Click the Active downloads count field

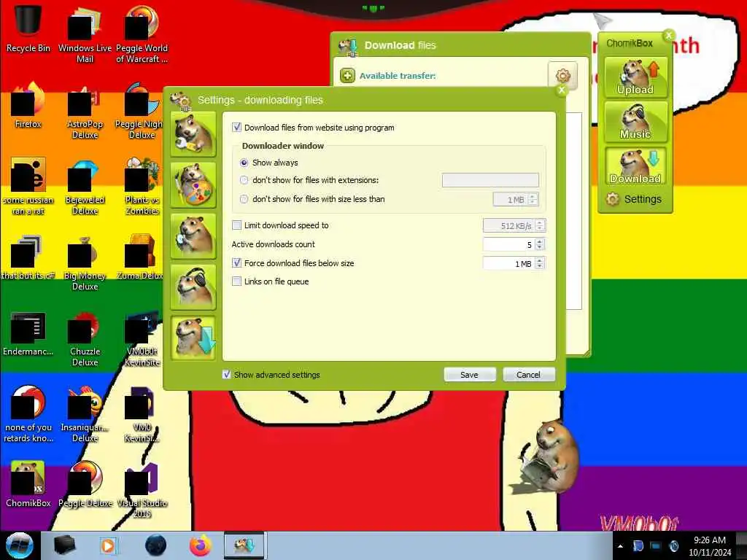(x=508, y=244)
